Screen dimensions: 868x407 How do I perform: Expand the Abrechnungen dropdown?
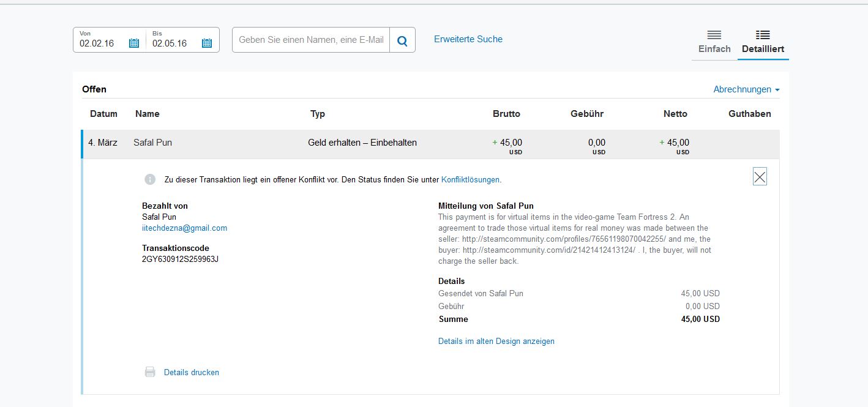(x=746, y=89)
